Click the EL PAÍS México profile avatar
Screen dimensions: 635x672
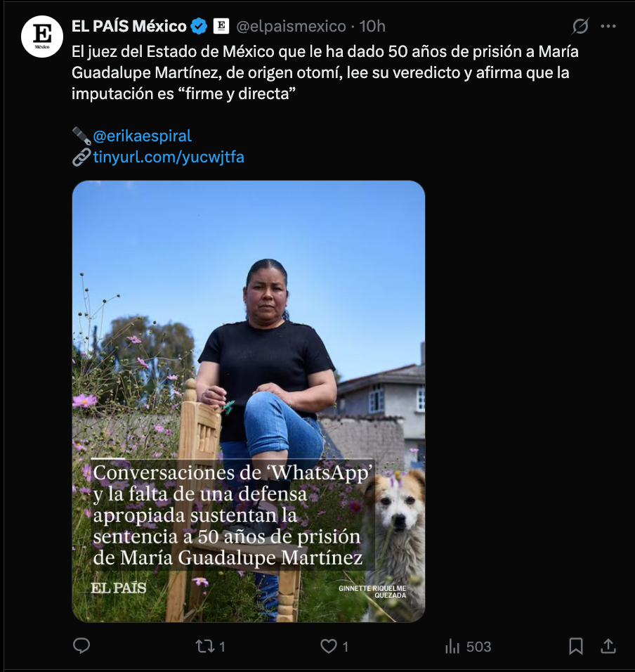point(42,37)
